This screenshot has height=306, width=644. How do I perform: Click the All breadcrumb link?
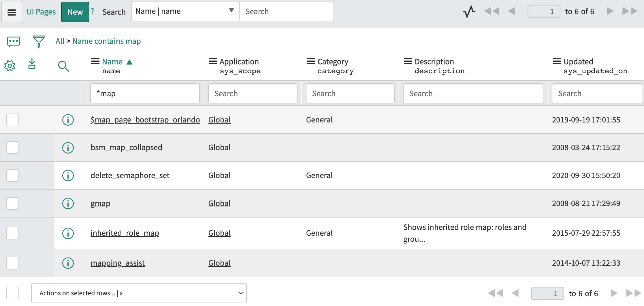pyautogui.click(x=60, y=41)
